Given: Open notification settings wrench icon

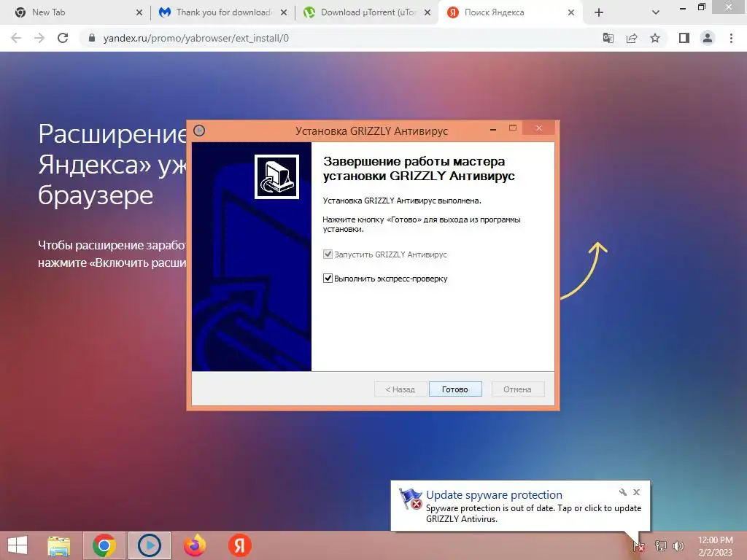Looking at the screenshot, I should (x=623, y=492).
